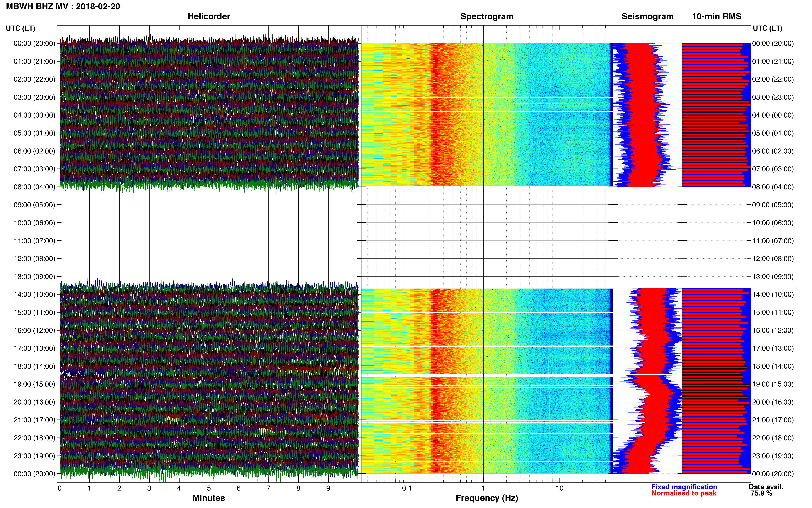Viewport: 812px width, 508px height.
Task: Click the 10 frequency tick label
Action: coord(559,488)
